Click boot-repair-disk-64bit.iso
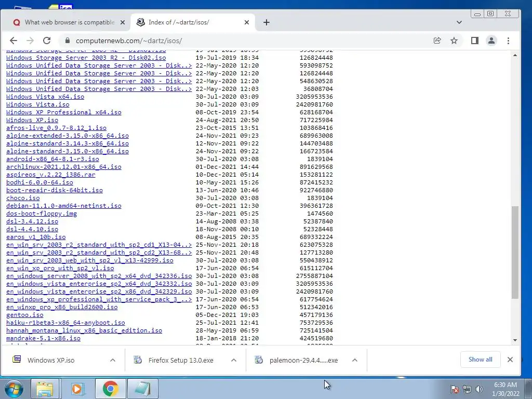This screenshot has width=532, height=399. 55,190
